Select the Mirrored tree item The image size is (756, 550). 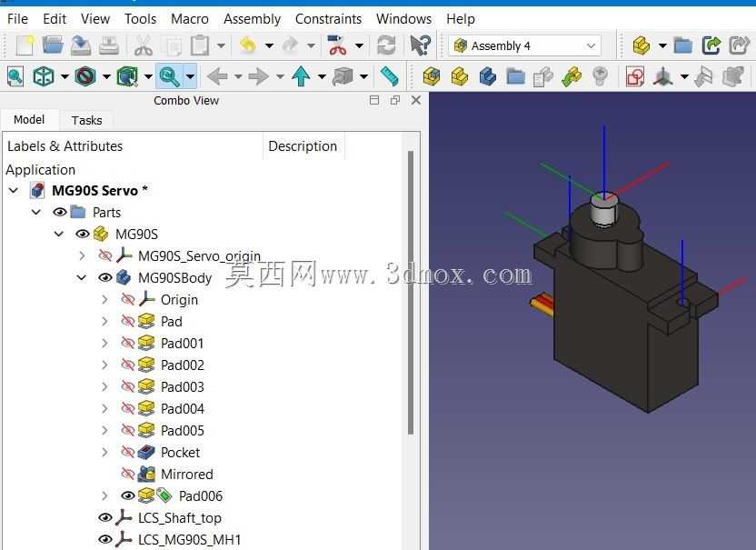[x=186, y=474]
